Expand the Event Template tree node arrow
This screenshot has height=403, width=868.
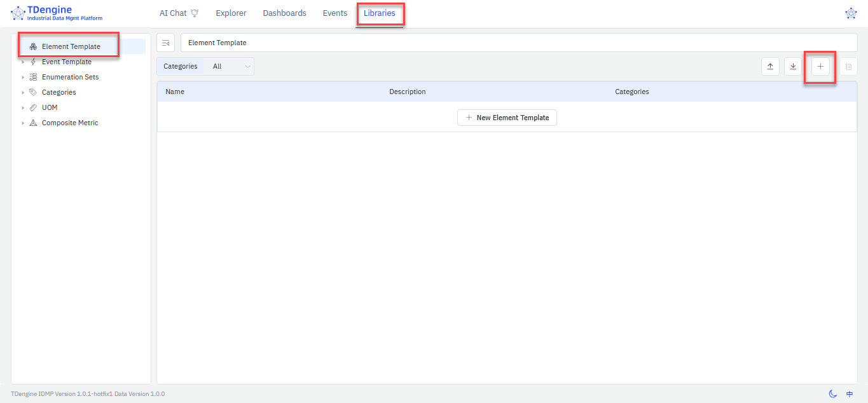coord(23,62)
